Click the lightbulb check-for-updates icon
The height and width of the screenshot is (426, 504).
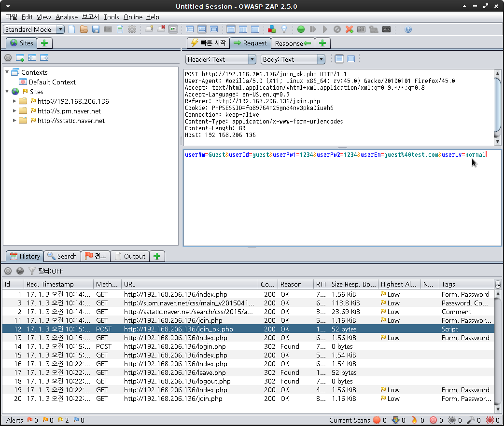(284, 29)
